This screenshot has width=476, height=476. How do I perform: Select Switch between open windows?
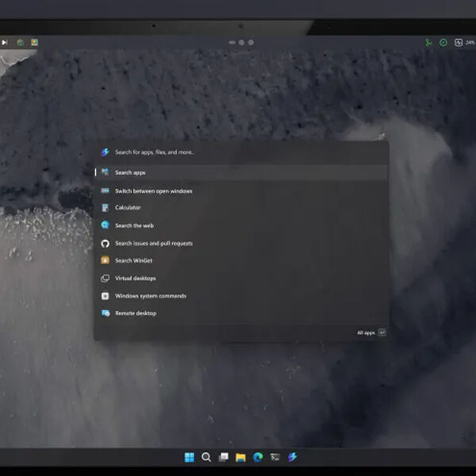pyautogui.click(x=154, y=191)
